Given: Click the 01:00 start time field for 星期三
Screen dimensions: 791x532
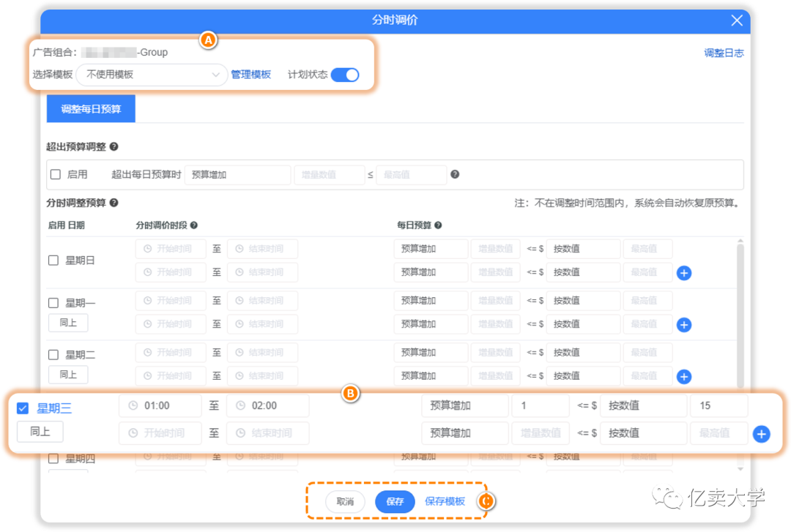Looking at the screenshot, I should pyautogui.click(x=160, y=406).
